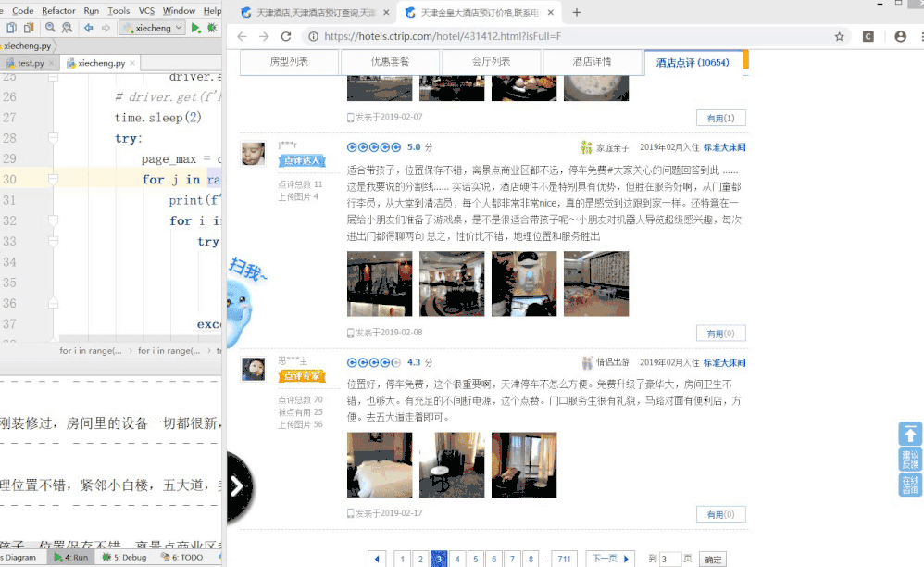Go to review page 4
Screen dimensions: 924x567
[x=457, y=559]
